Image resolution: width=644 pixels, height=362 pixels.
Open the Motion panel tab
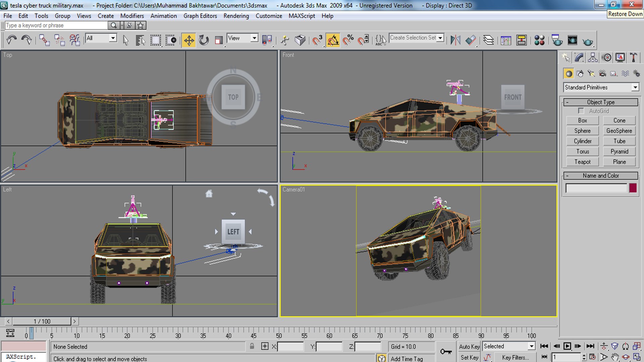pyautogui.click(x=606, y=57)
